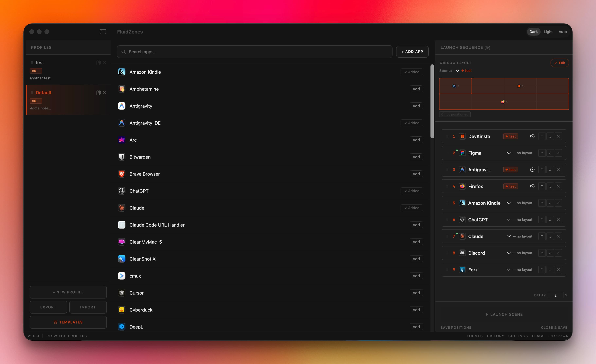596x364 pixels.
Task: Click the + ADD APP button
Action: click(412, 52)
